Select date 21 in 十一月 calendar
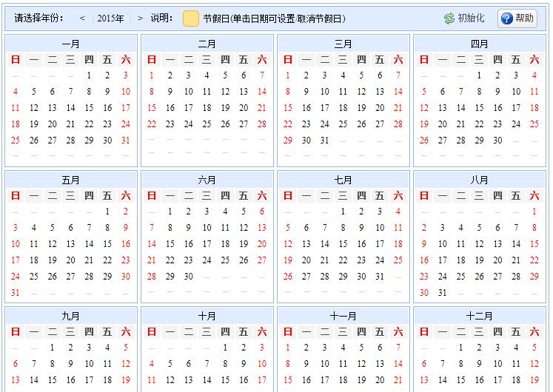This screenshot has width=553, height=392. (398, 380)
